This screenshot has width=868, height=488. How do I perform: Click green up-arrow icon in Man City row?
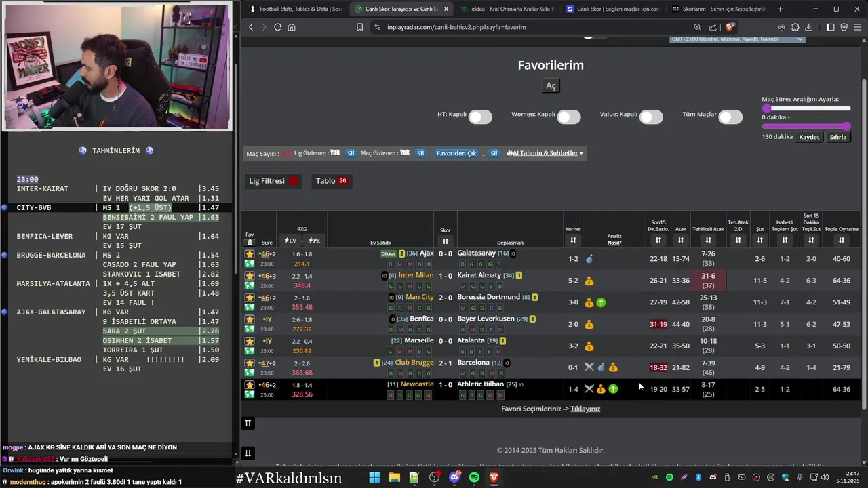click(x=601, y=302)
